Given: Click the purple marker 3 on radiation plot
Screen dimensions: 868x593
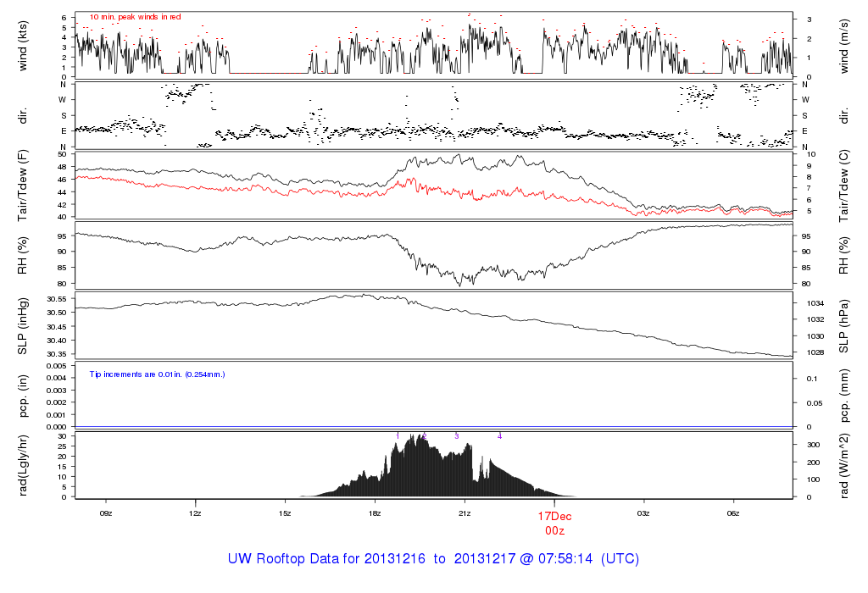Looking at the screenshot, I should 456,435.
